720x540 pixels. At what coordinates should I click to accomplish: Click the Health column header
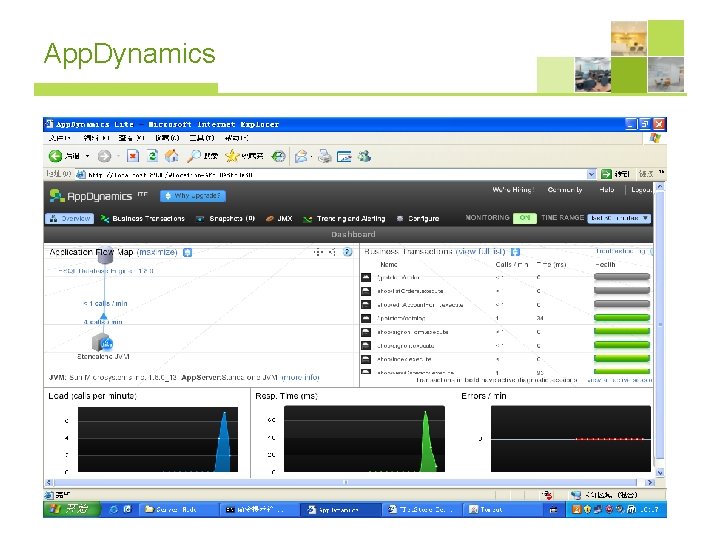click(x=605, y=264)
